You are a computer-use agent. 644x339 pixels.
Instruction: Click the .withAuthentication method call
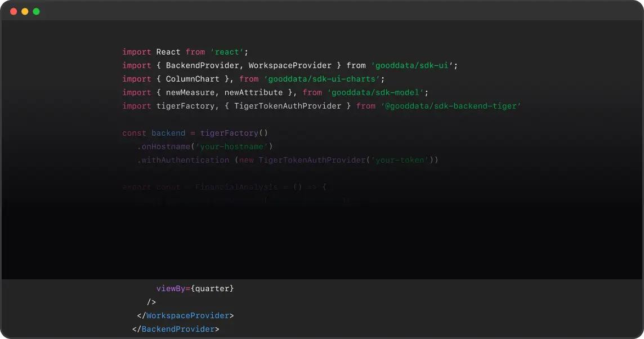[183, 160]
